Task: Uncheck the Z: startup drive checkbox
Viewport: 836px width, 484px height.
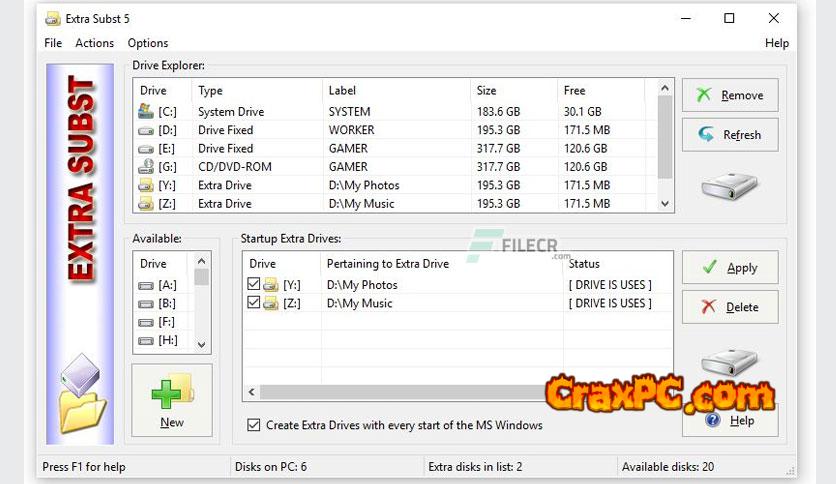Action: coord(254,303)
